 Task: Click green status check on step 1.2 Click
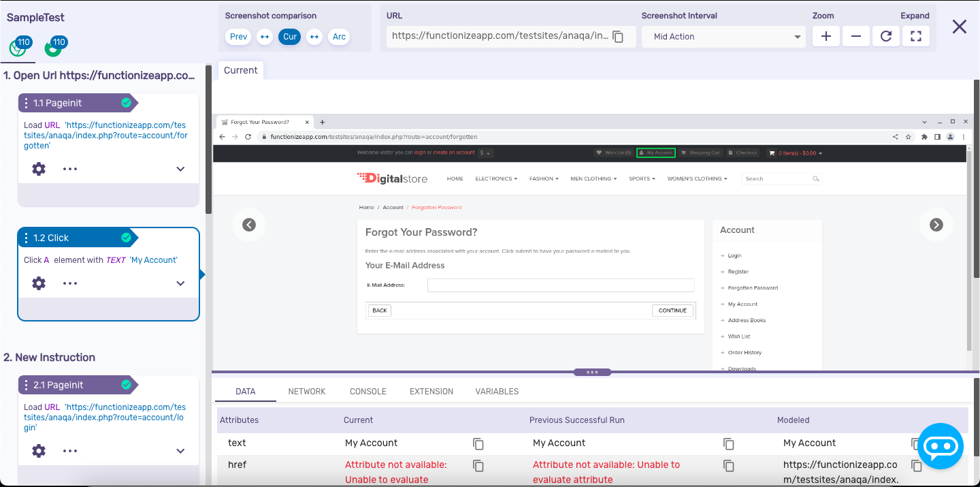(126, 238)
